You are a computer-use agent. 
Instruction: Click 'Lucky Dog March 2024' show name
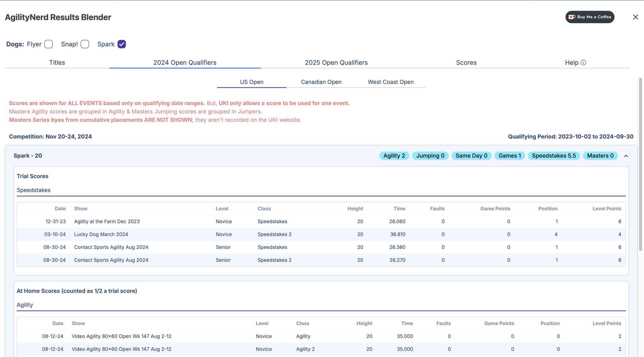101,234
